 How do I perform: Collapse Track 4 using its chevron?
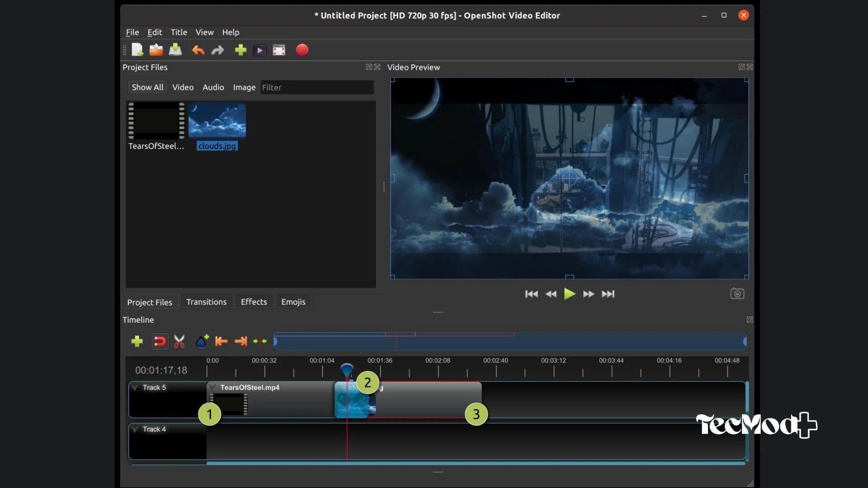[134, 429]
